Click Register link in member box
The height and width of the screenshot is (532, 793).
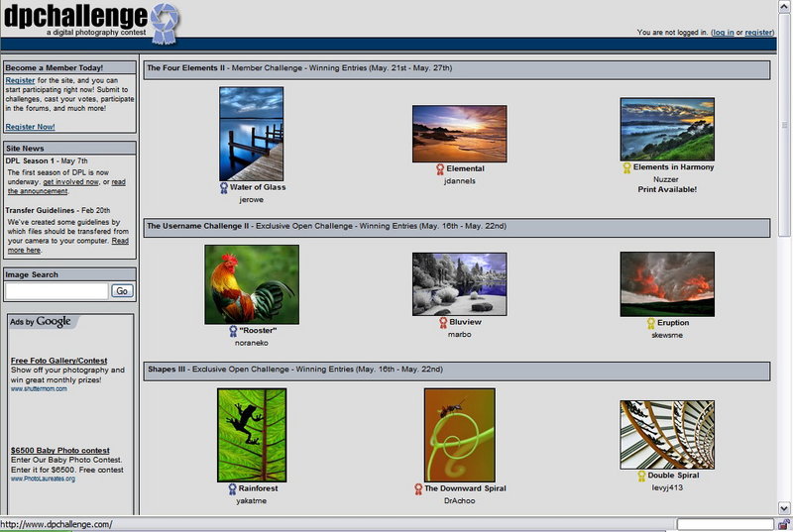(x=20, y=80)
